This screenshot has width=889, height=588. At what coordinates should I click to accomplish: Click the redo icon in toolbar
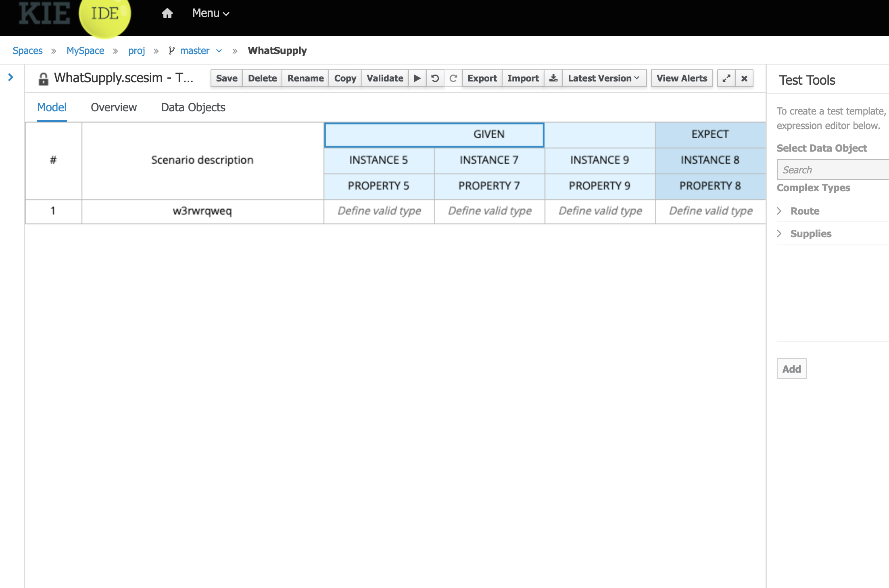(x=453, y=78)
